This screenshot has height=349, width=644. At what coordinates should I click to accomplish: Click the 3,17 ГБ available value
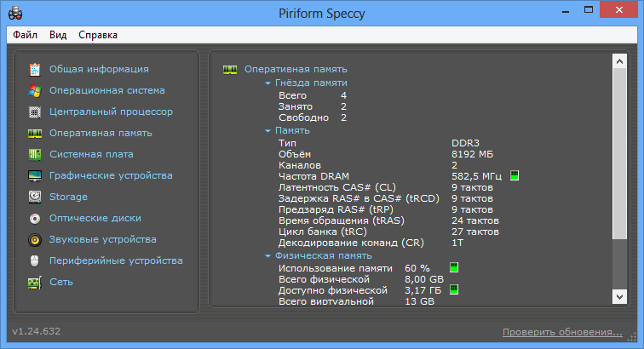423,291
